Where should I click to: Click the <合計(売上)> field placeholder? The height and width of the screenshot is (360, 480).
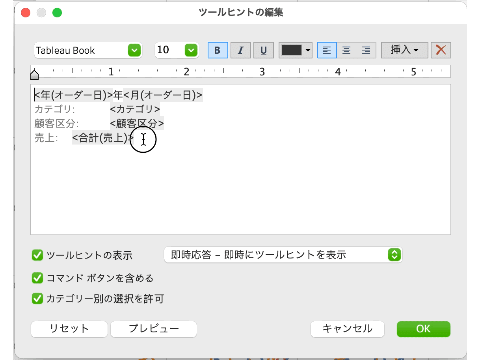click(x=103, y=138)
